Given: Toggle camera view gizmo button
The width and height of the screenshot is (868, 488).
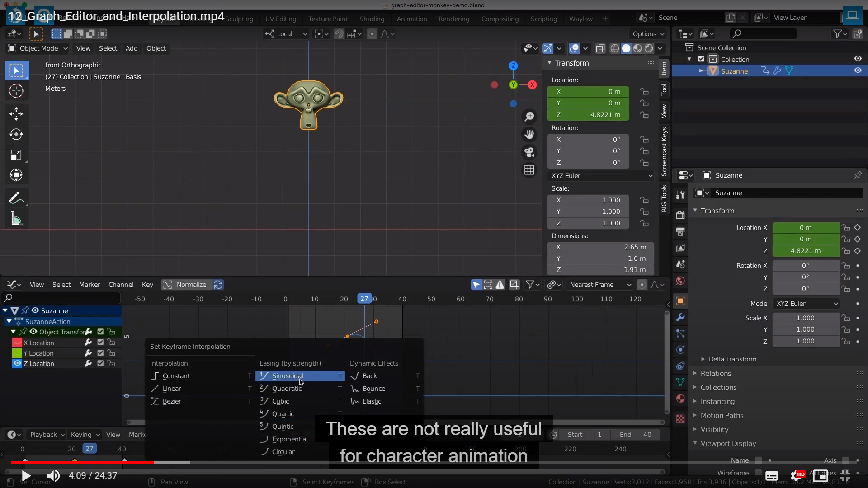Looking at the screenshot, I should click(529, 152).
